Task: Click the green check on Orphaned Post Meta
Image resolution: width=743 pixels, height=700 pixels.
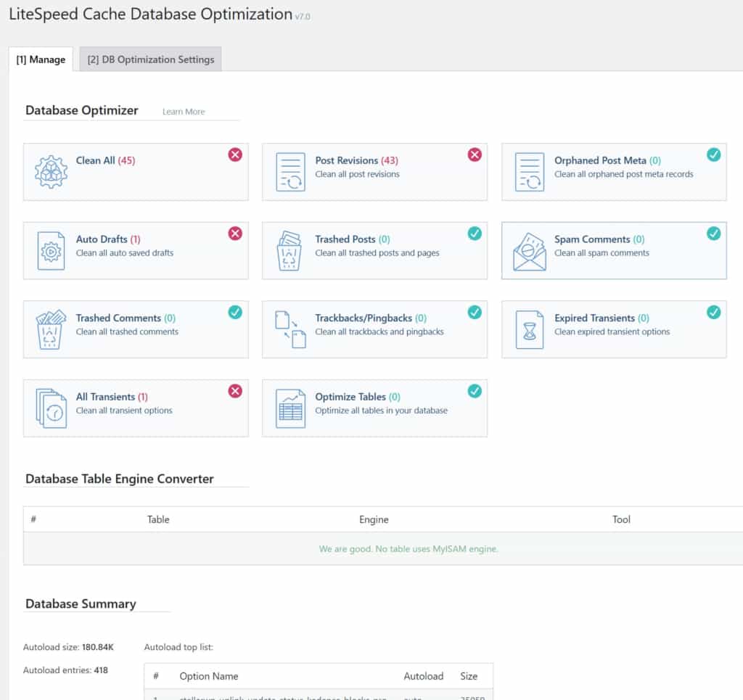Action: pos(713,154)
